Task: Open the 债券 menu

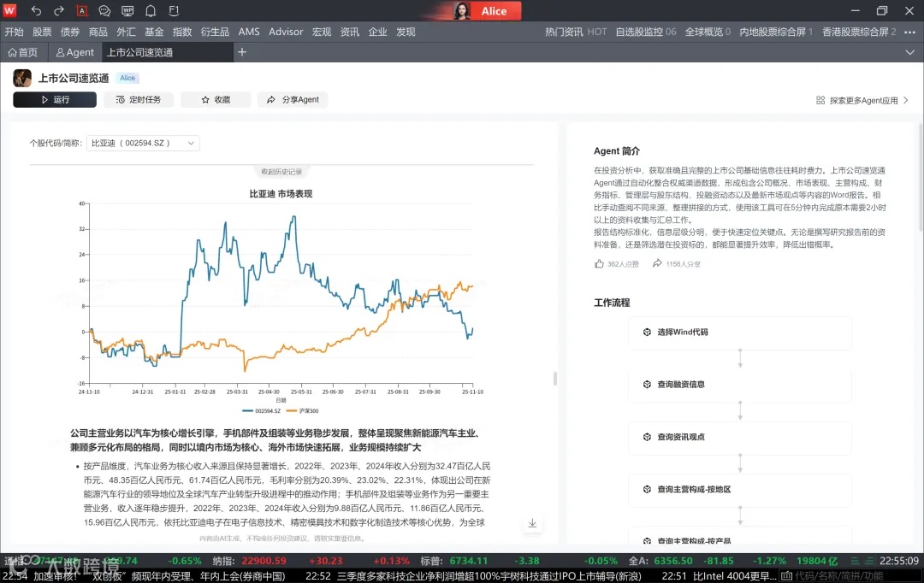Action: pos(70,32)
